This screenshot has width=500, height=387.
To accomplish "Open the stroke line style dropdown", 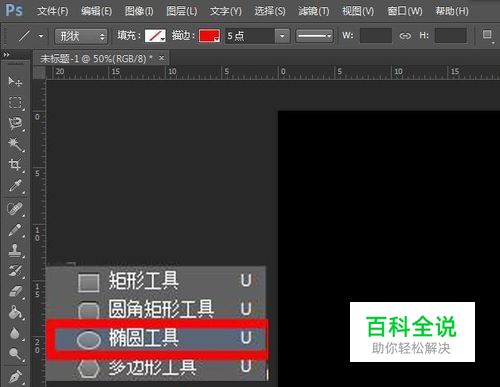I will click(314, 36).
